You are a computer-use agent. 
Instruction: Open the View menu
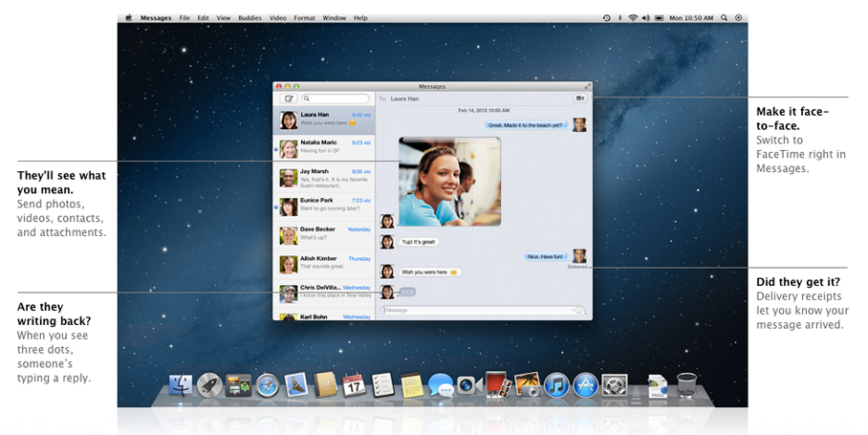click(x=223, y=18)
